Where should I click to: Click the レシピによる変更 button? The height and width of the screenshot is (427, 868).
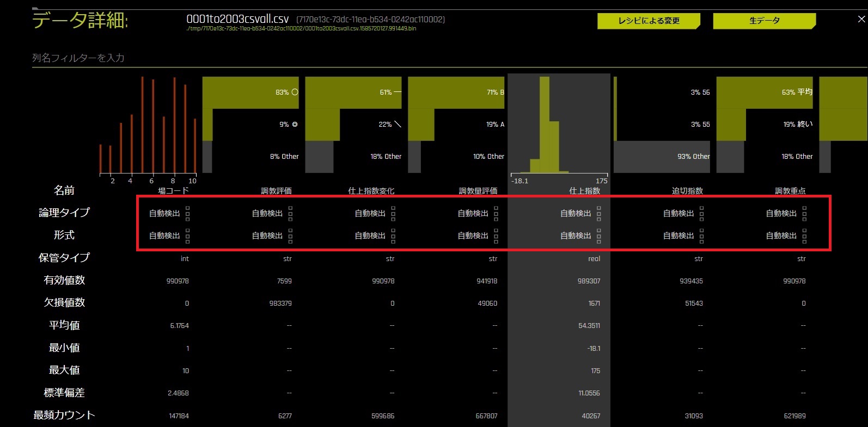[x=648, y=21]
